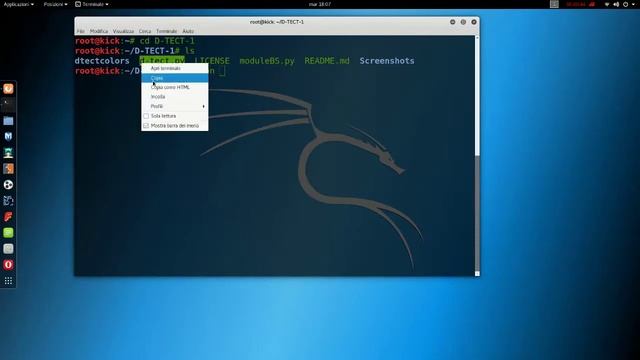Open the white circular Maltego dock icon
Viewport: 640px width, 360px height.
click(8, 184)
